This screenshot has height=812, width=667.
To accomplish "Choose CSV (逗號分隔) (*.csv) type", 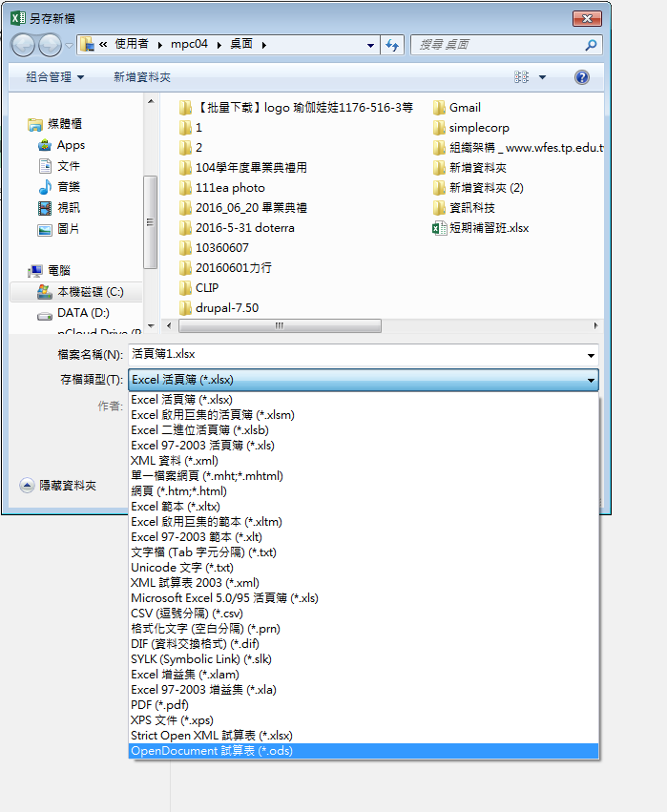I will [x=363, y=614].
